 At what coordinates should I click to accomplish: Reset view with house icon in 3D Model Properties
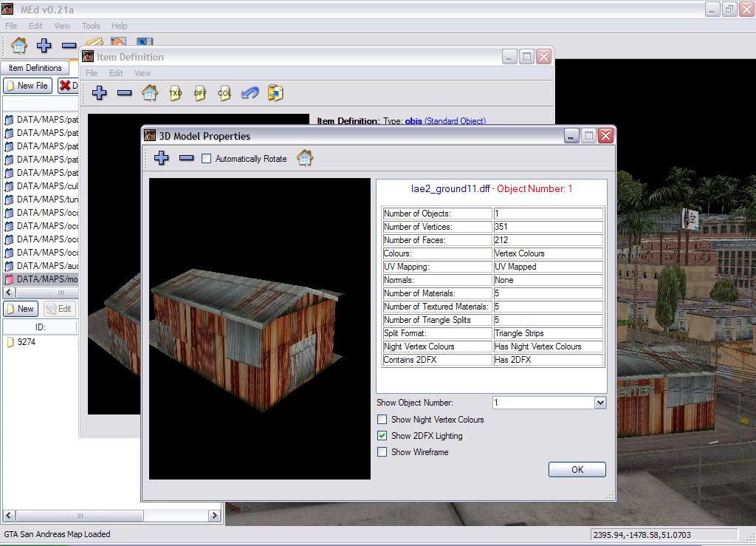(x=305, y=157)
